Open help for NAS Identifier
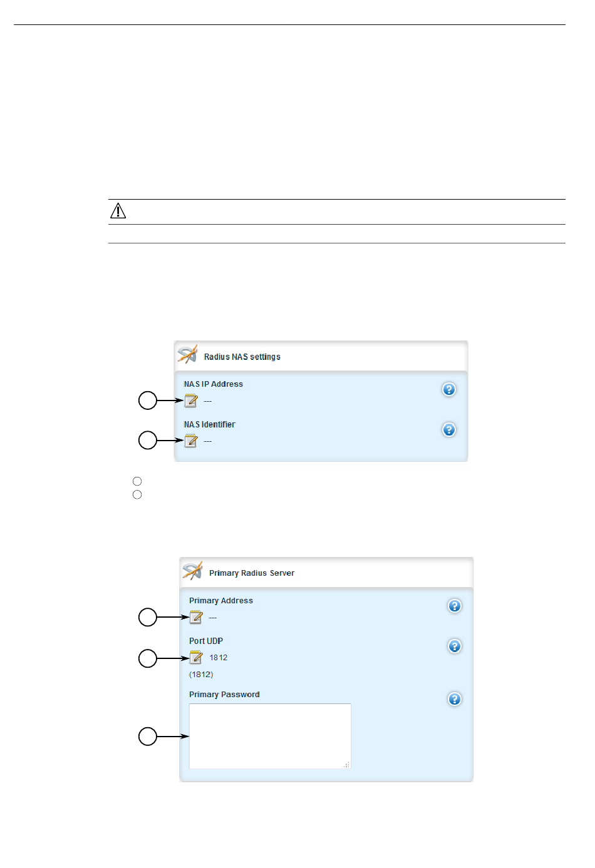The width and height of the screenshot is (595, 868). [x=449, y=430]
